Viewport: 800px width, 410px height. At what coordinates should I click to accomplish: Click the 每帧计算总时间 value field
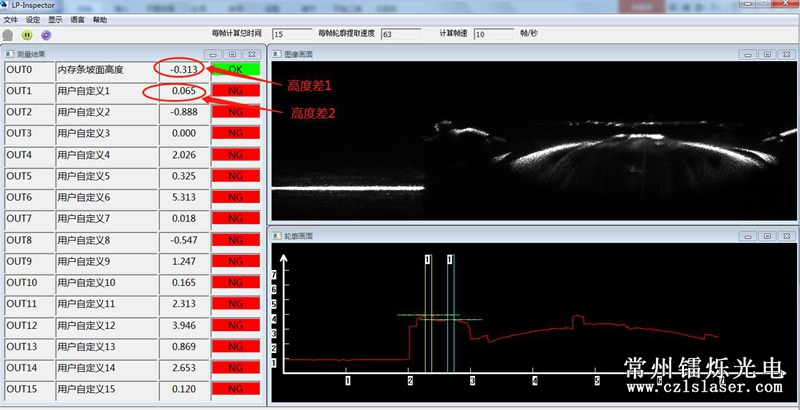point(291,34)
